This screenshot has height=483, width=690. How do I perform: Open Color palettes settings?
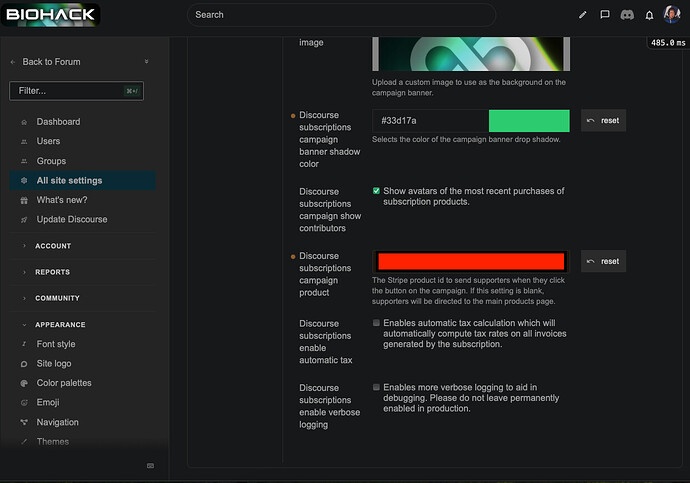point(82,383)
